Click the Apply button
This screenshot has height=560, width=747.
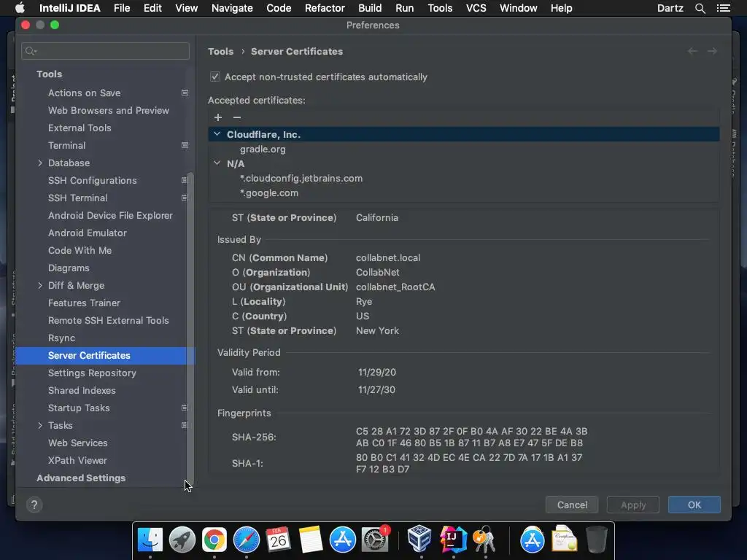pyautogui.click(x=633, y=505)
